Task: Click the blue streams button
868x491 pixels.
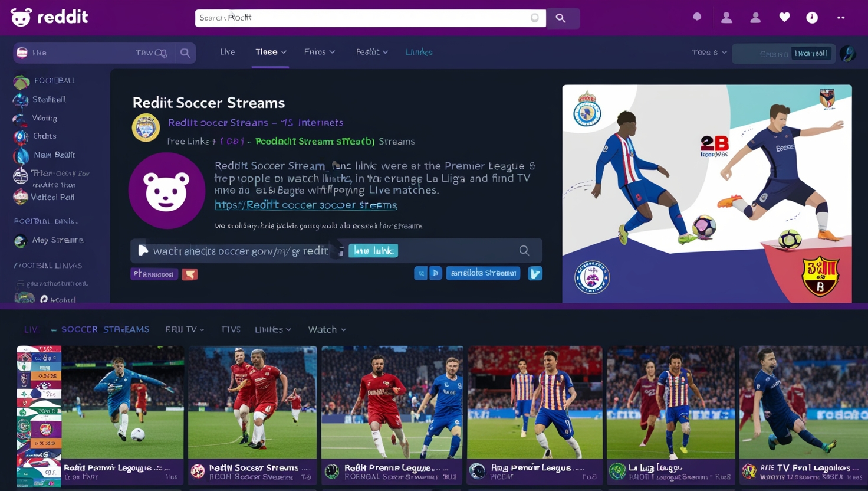Action: tap(483, 273)
